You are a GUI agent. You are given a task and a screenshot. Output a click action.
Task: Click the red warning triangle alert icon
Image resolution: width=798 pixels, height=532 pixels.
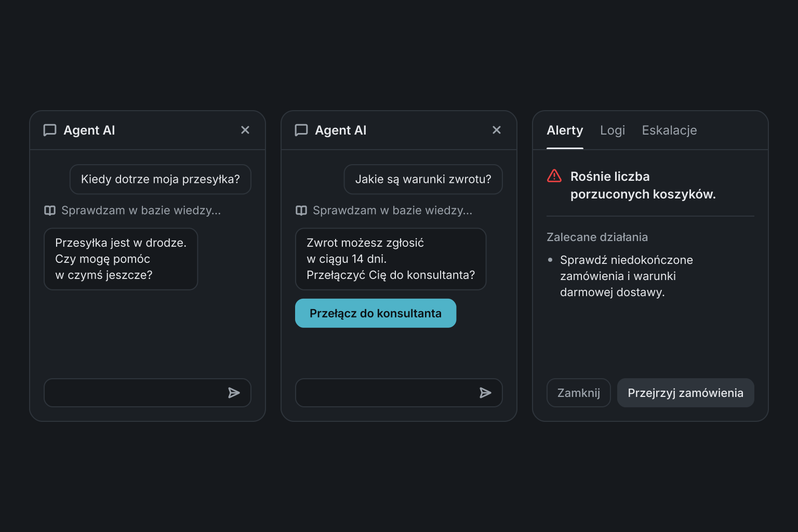[x=554, y=176]
